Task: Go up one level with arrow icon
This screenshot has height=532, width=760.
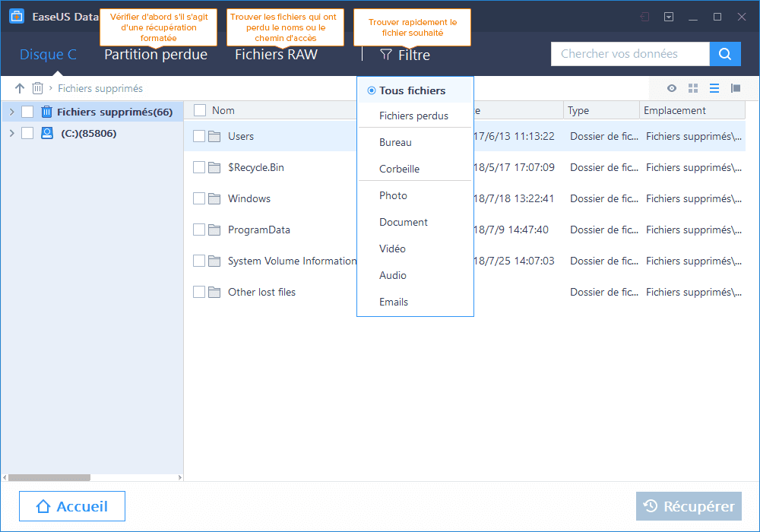Action: (x=20, y=88)
